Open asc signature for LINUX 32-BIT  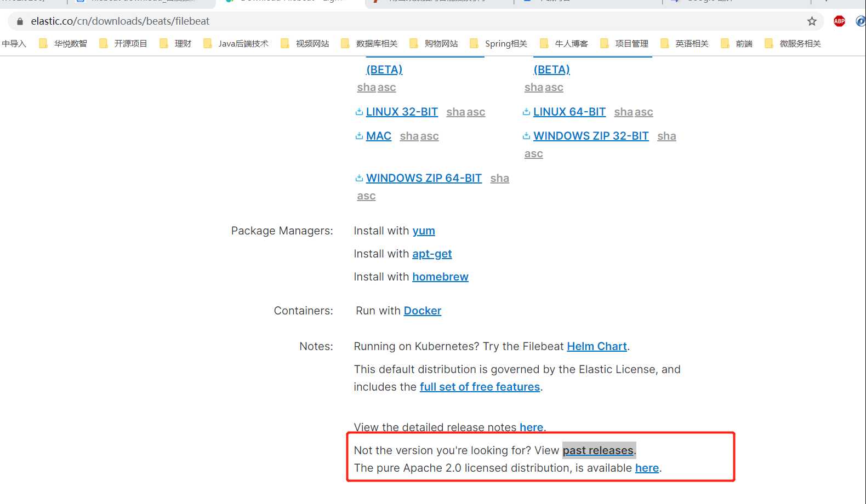(x=476, y=112)
